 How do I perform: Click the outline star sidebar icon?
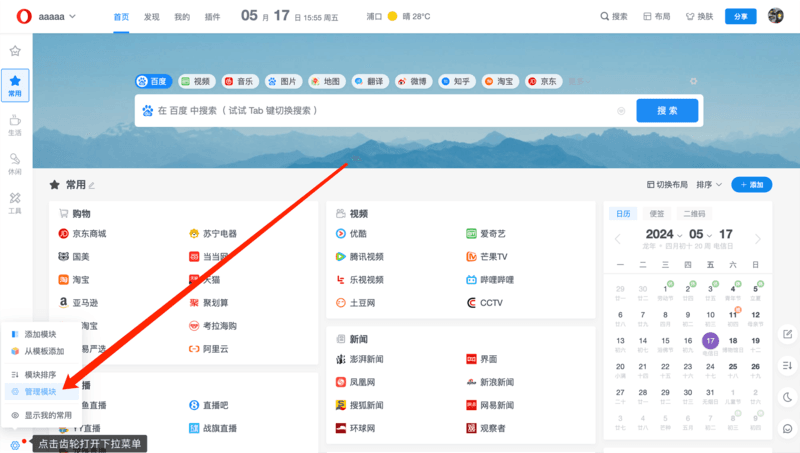[x=15, y=51]
